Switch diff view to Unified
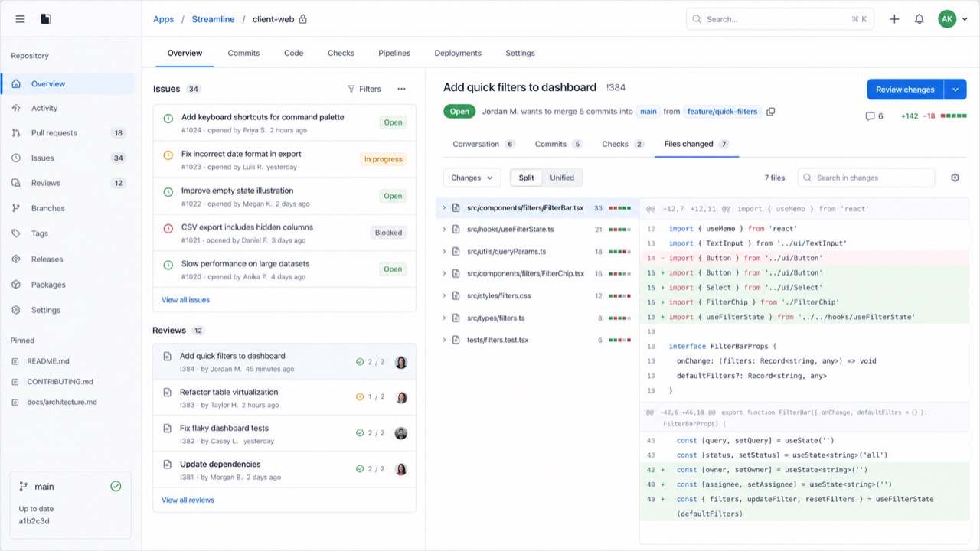980x551 pixels. click(x=562, y=178)
